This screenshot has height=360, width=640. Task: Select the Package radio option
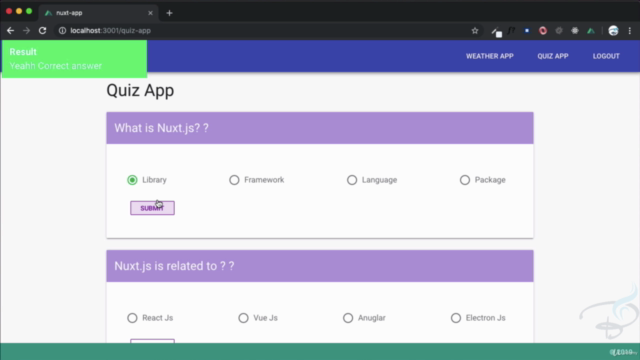464,180
